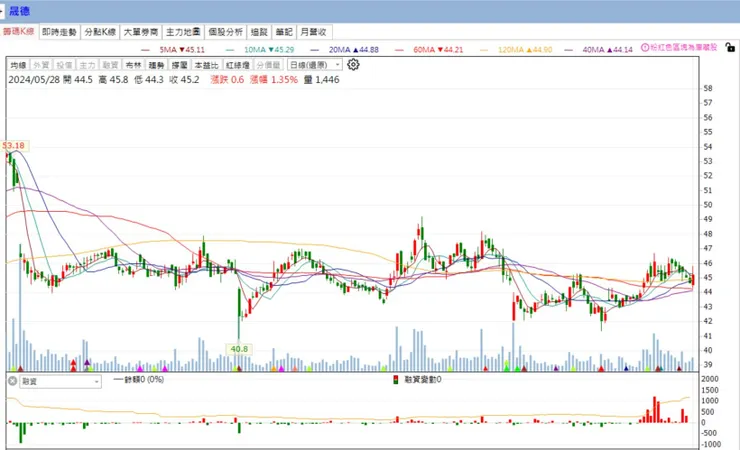Image resolution: width=740 pixels, height=450 pixels.
Task: Select the 籌碼K線 tab
Action: click(19, 32)
